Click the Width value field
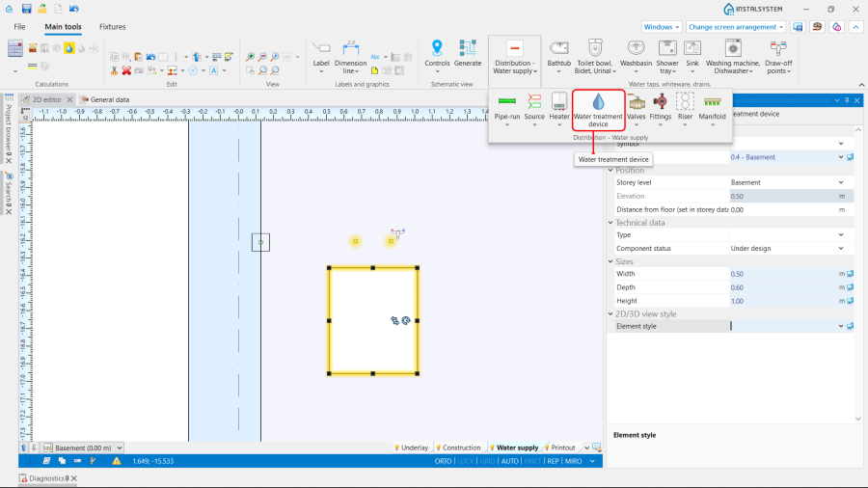Screen dimensions: 868x488 [781, 274]
